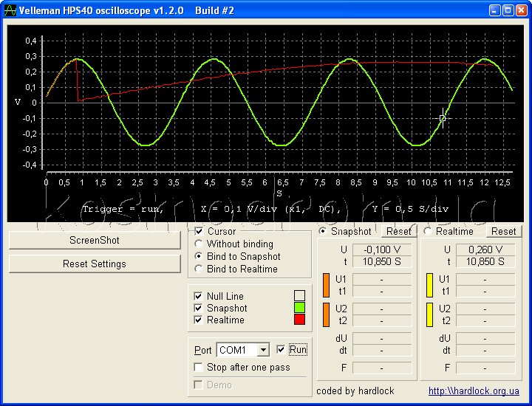Viewport: 532px width, 406px height.
Task: Disable the Null Line checkbox
Action: [x=198, y=296]
